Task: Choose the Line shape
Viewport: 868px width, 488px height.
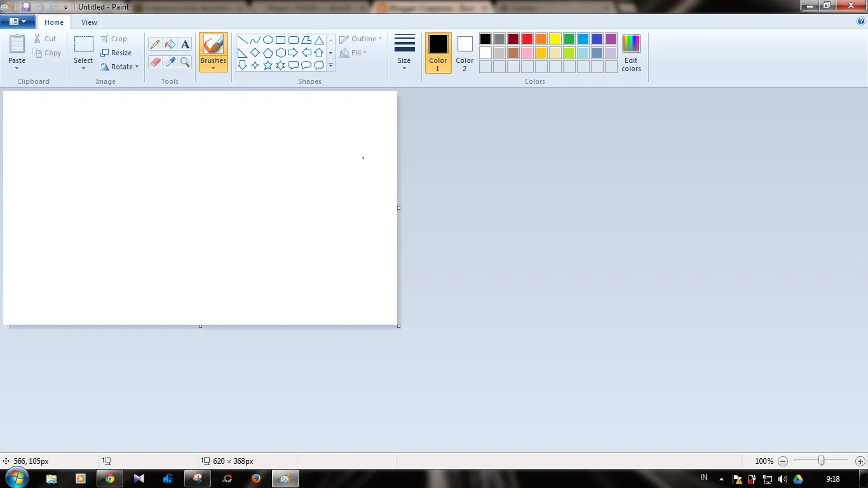Action: point(242,40)
